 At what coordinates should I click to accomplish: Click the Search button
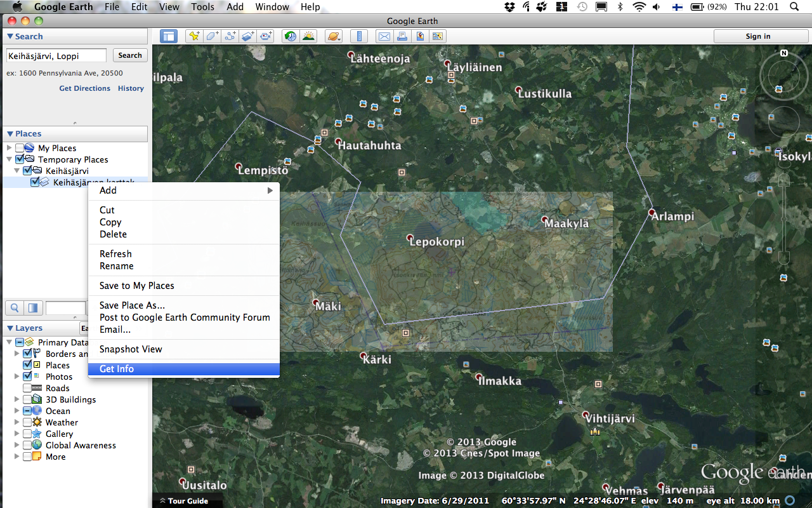point(130,55)
